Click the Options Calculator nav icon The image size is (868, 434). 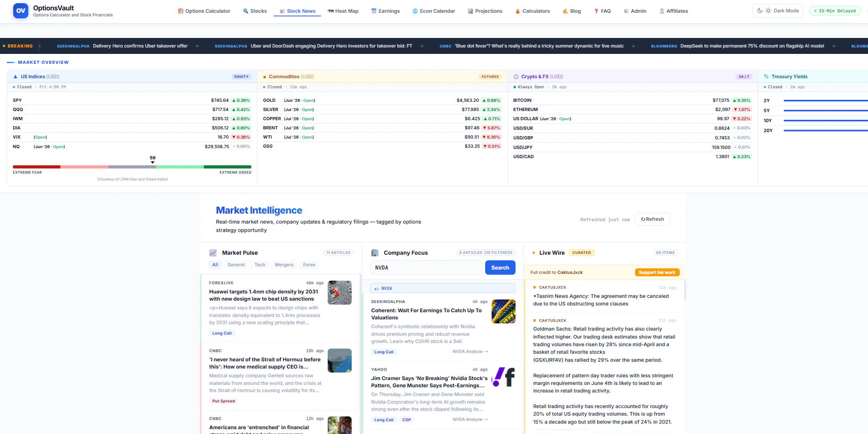pos(181,11)
